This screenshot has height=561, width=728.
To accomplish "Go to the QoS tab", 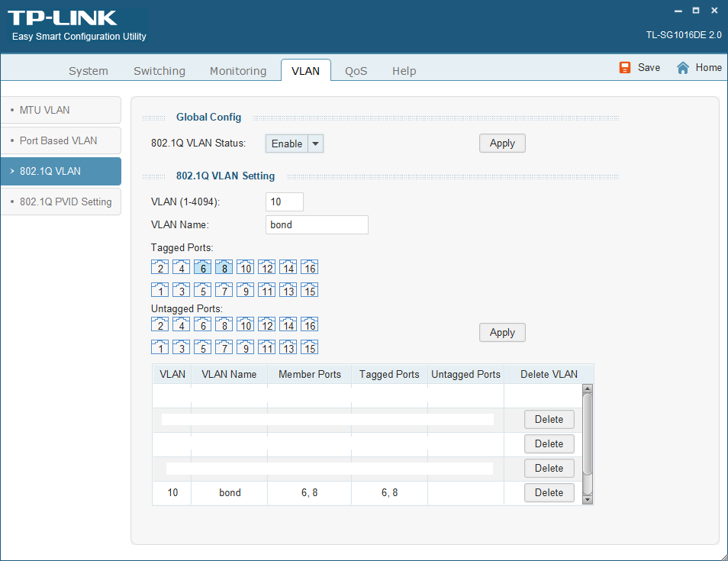I will point(356,71).
